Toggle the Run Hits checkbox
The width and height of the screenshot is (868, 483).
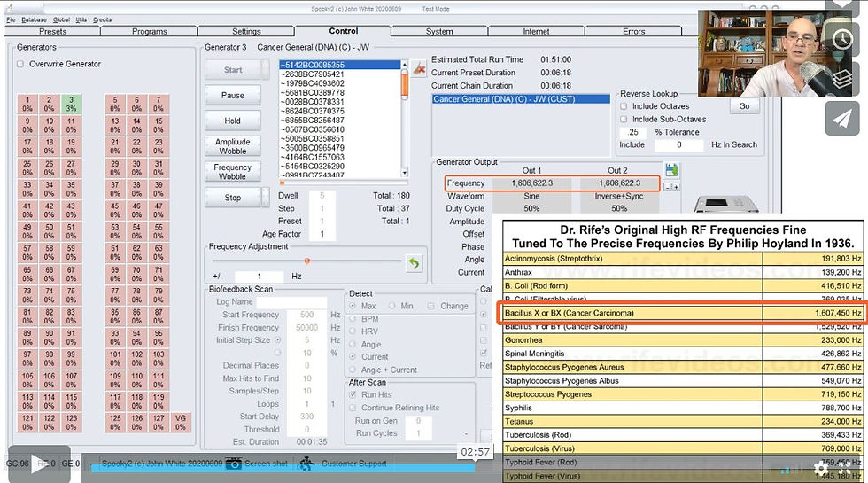(x=353, y=394)
